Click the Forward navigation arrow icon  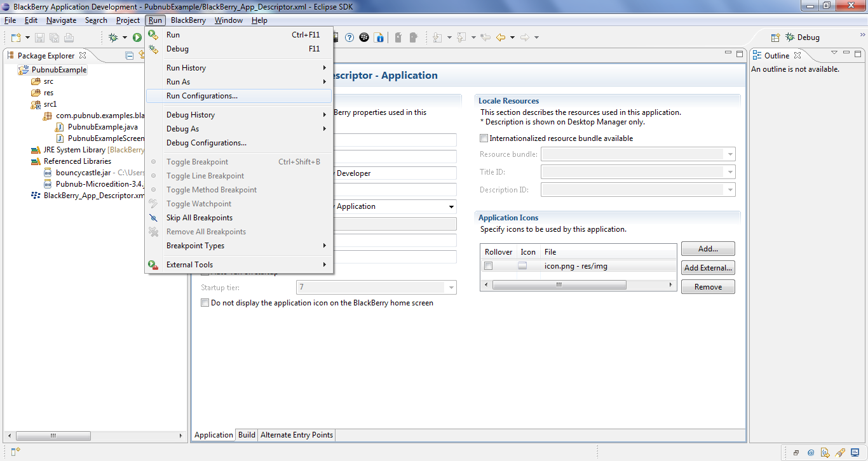525,37
